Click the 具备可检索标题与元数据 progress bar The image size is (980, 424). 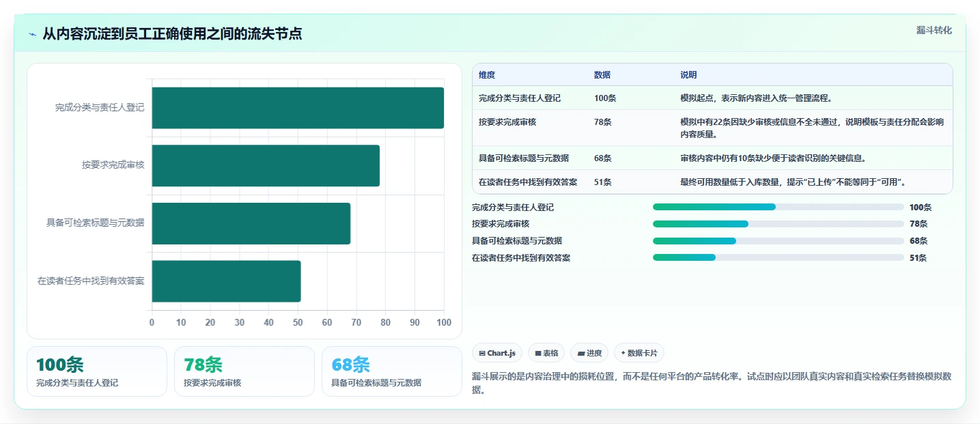click(x=778, y=241)
